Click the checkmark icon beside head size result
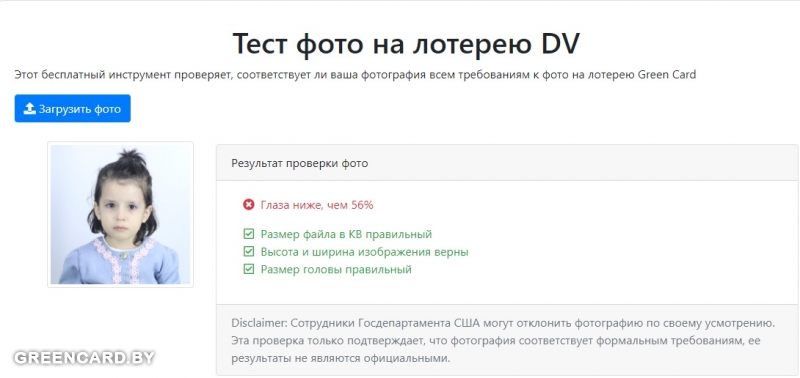Image resolution: width=800 pixels, height=378 pixels. tap(248, 269)
